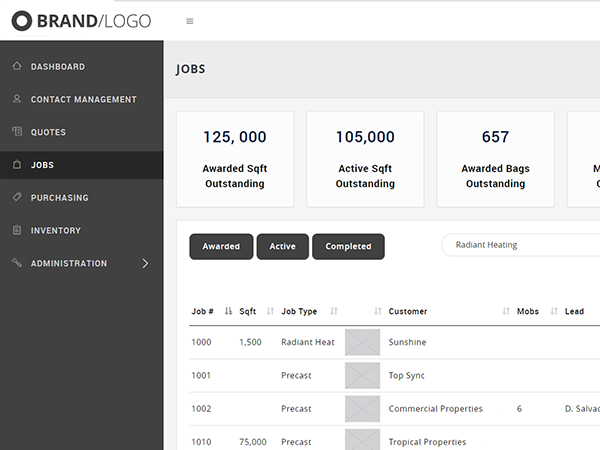Viewport: 600px width, 450px height.
Task: Click the Inventory clipboard icon
Action: [17, 230]
